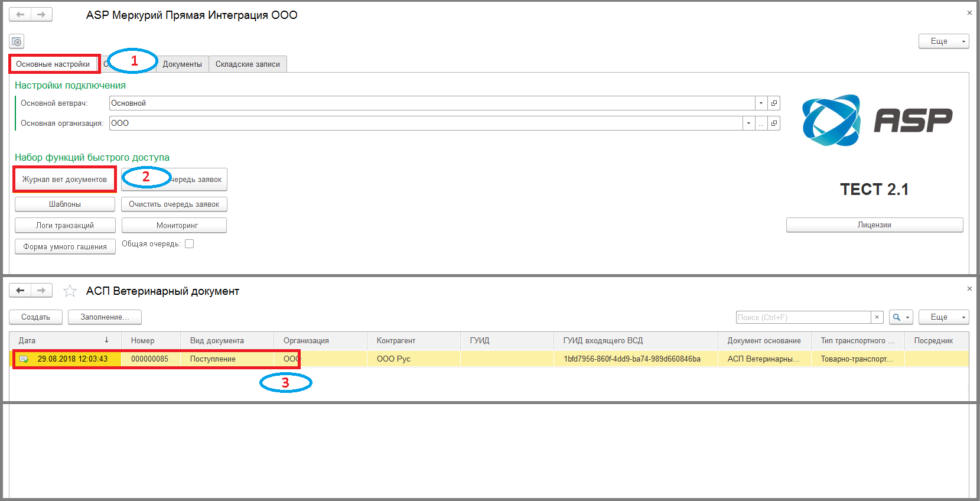Expand the Основной ветврач dropdown arrow
980x501 pixels.
[x=761, y=103]
